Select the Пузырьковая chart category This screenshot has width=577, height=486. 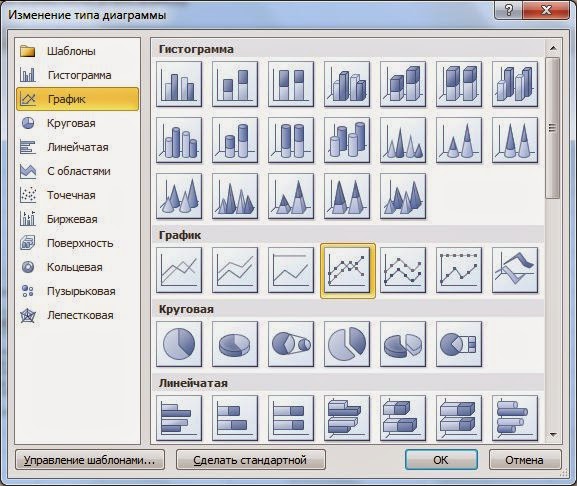click(x=78, y=291)
